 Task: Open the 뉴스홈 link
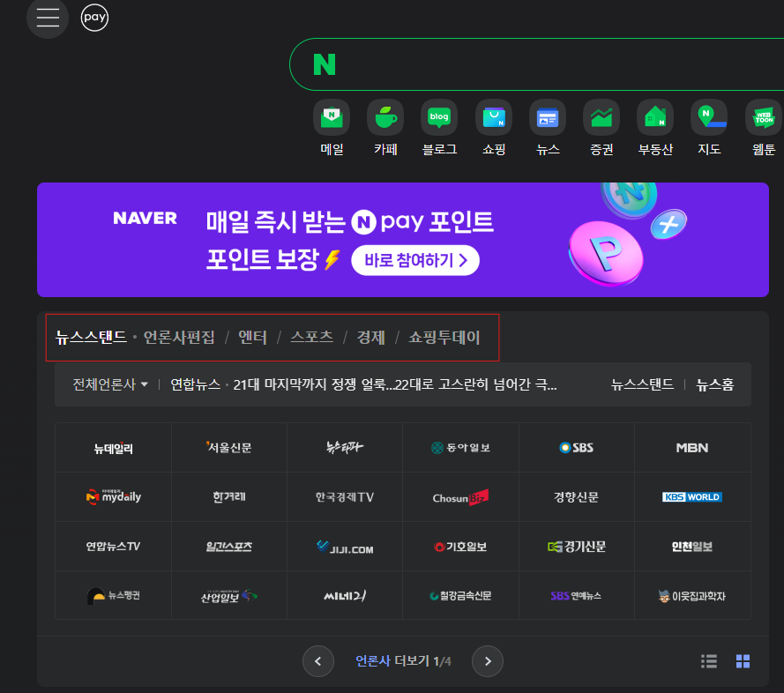(715, 384)
